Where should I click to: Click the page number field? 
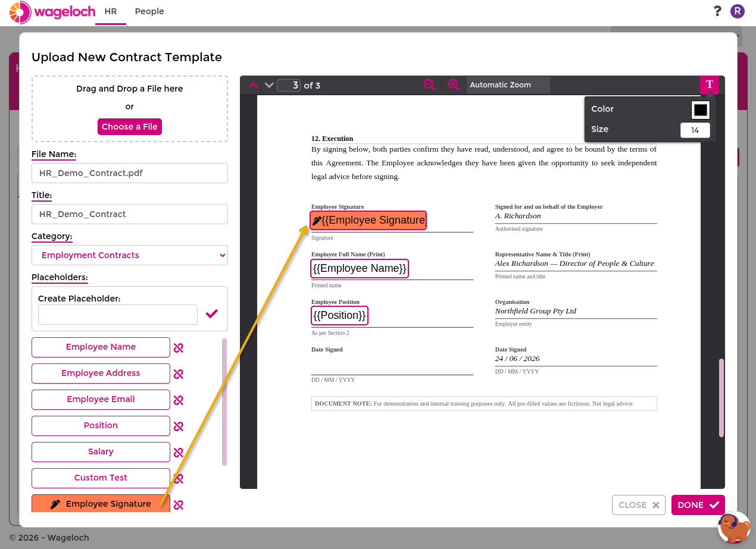[289, 85]
